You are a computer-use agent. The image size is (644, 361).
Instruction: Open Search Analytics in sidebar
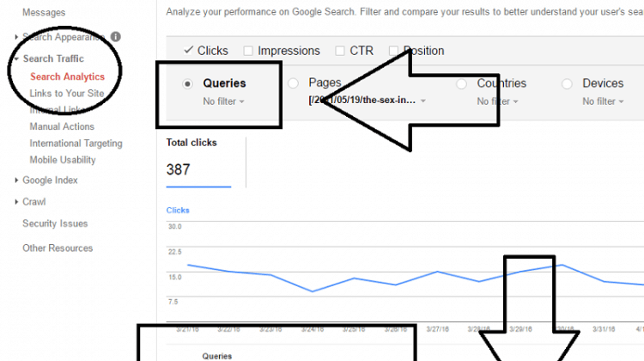67,76
